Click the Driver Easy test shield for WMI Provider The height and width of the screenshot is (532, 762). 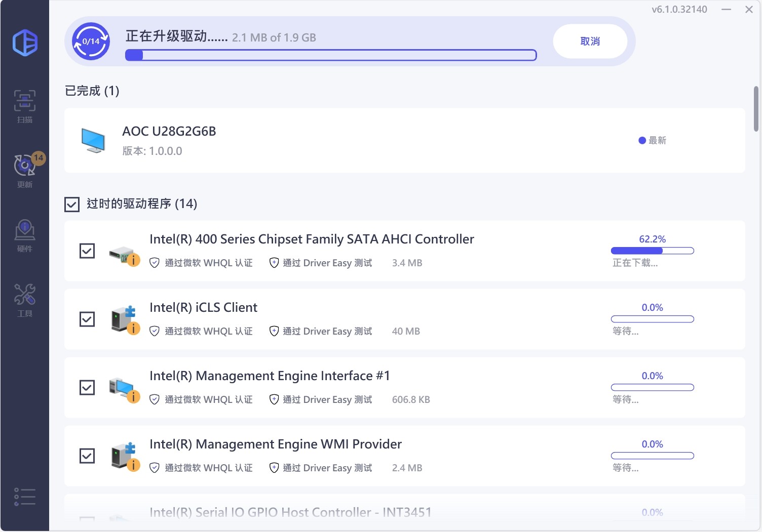(274, 468)
